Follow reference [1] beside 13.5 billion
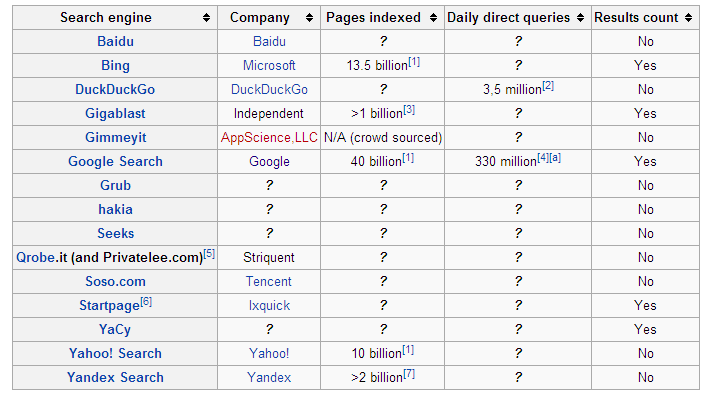The height and width of the screenshot is (395, 712). (x=414, y=62)
